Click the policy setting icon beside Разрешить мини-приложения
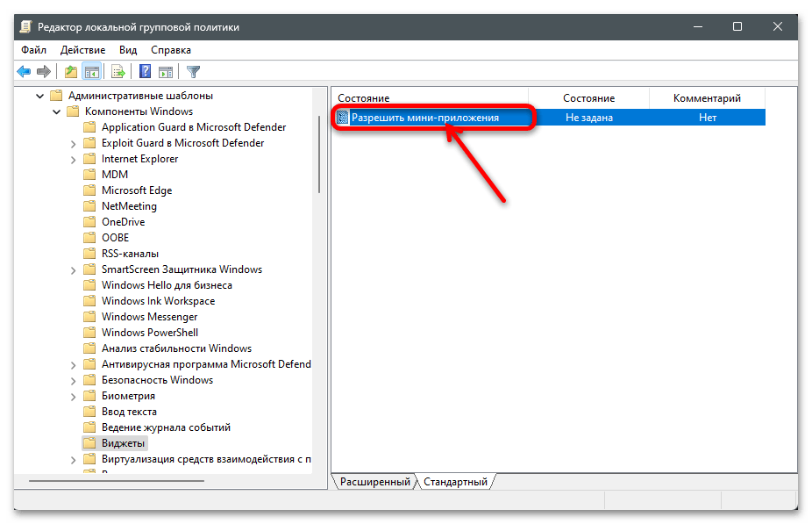Image resolution: width=812 pixels, height=524 pixels. [x=342, y=117]
